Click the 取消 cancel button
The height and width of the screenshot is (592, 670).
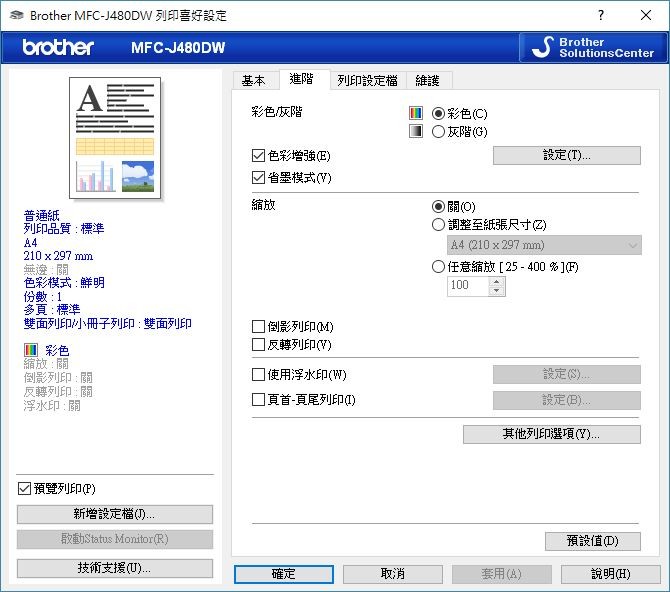pos(393,574)
